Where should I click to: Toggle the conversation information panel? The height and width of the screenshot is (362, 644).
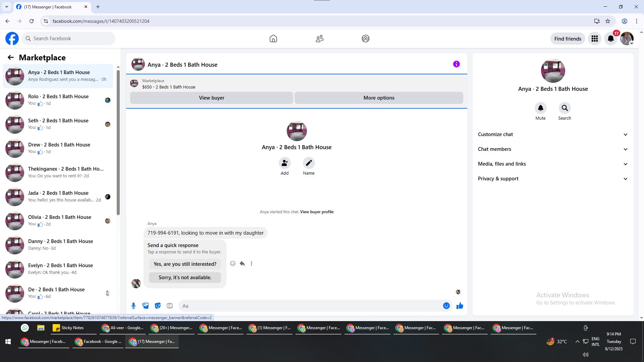(456, 64)
